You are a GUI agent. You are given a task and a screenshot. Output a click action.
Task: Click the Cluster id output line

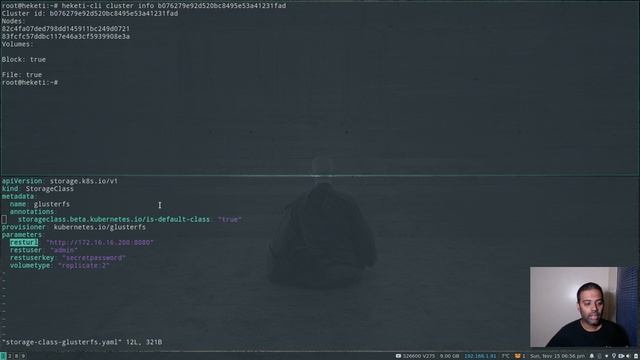point(90,13)
